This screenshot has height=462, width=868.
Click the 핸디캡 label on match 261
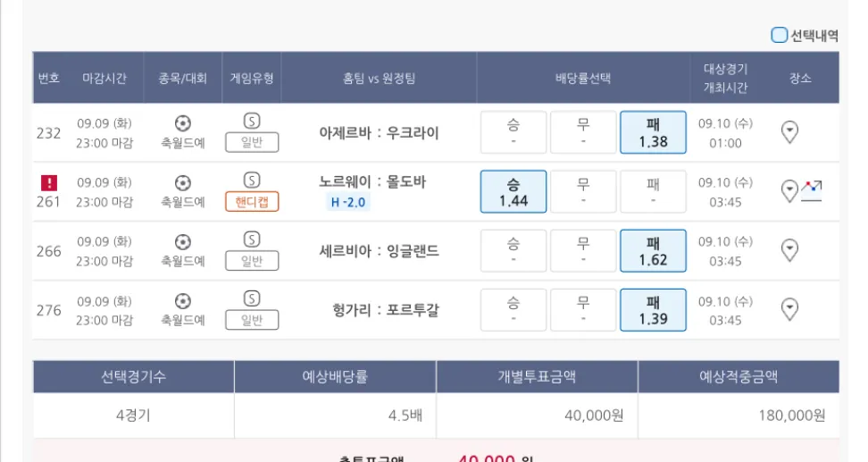tap(252, 202)
